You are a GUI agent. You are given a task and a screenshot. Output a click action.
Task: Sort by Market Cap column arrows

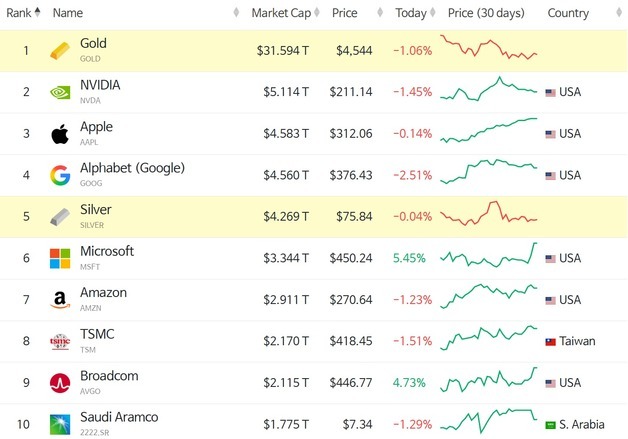pyautogui.click(x=317, y=12)
